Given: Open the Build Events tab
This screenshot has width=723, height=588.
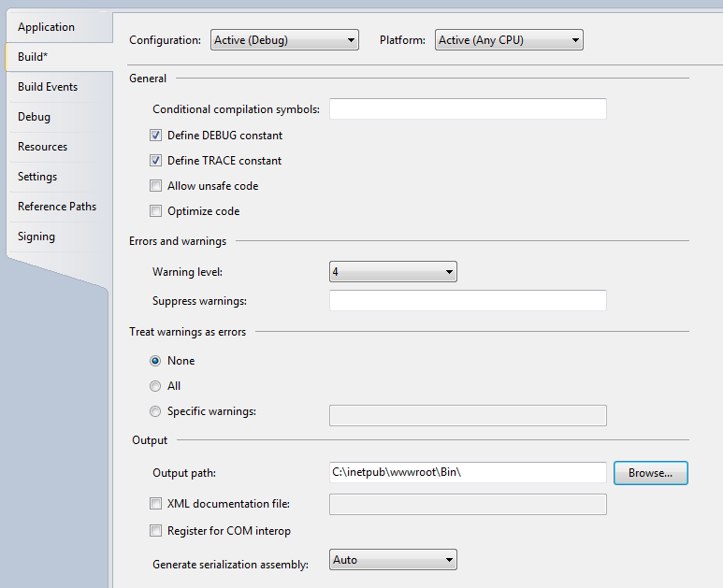Looking at the screenshot, I should [x=48, y=87].
